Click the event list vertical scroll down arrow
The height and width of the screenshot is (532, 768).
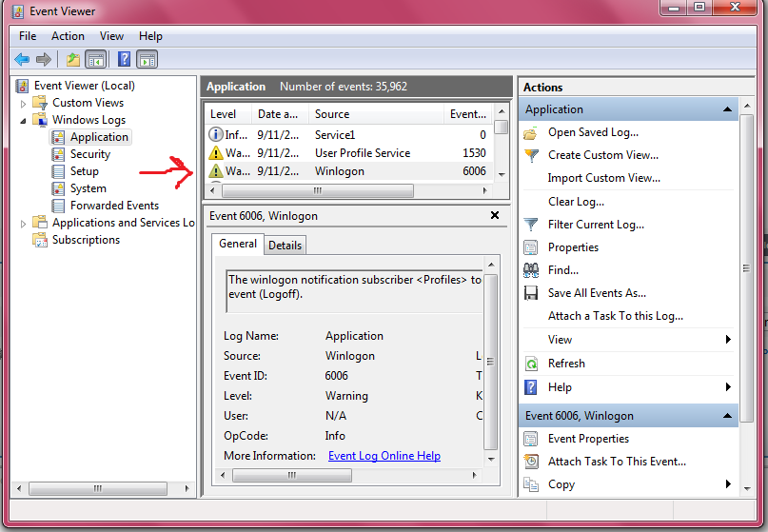[x=502, y=174]
